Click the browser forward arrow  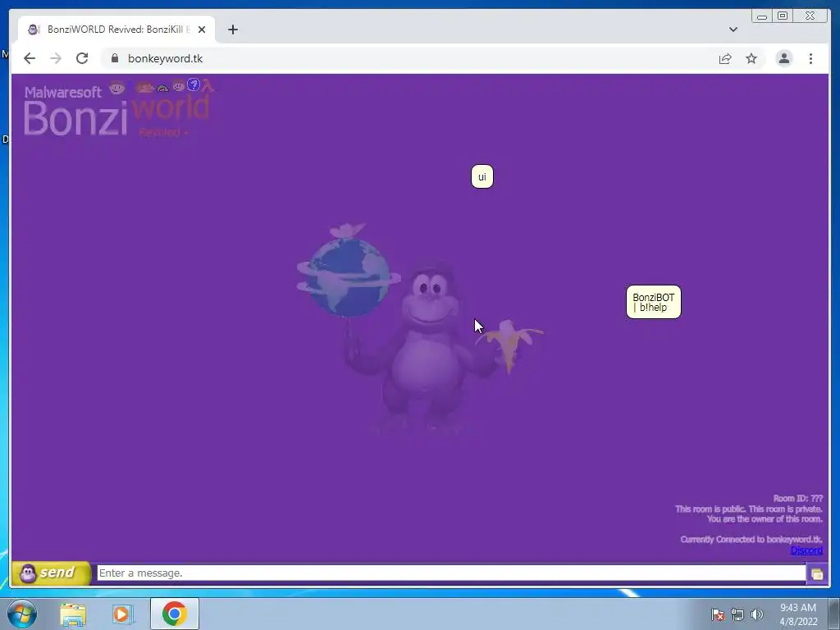[56, 58]
